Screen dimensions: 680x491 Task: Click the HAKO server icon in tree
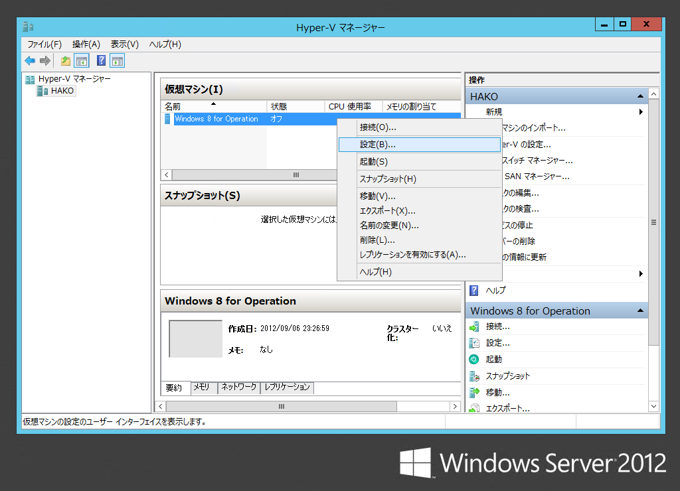tap(42, 91)
